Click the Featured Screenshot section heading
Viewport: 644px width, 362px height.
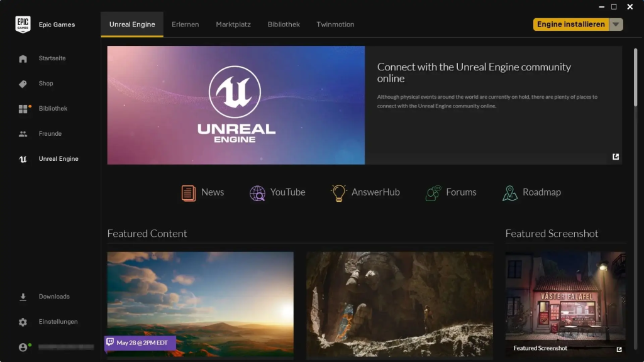pyautogui.click(x=552, y=234)
